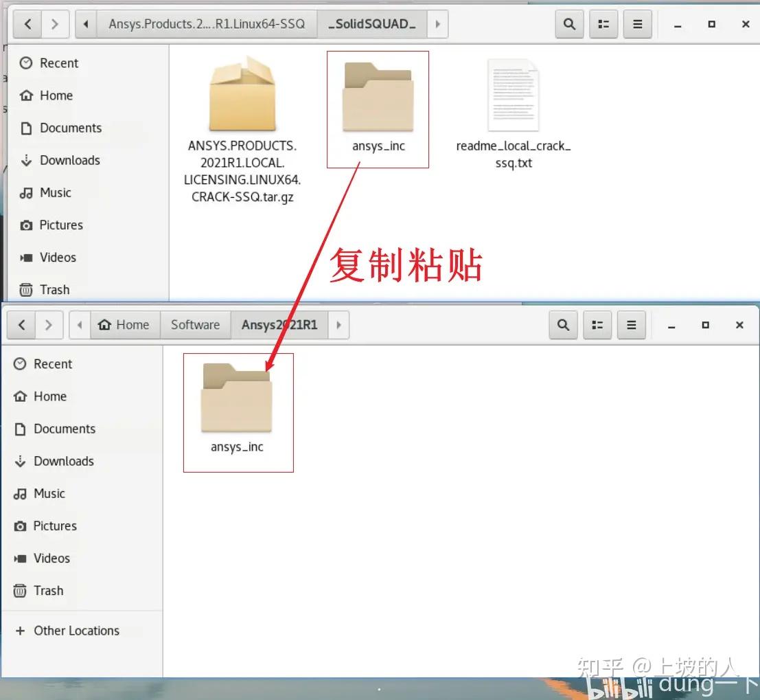Expand hidden path segments in bottom window breadcrumb

coord(80,324)
